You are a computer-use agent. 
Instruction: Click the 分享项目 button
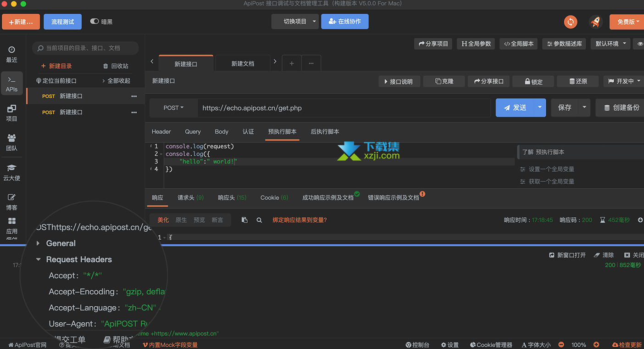[x=433, y=44]
